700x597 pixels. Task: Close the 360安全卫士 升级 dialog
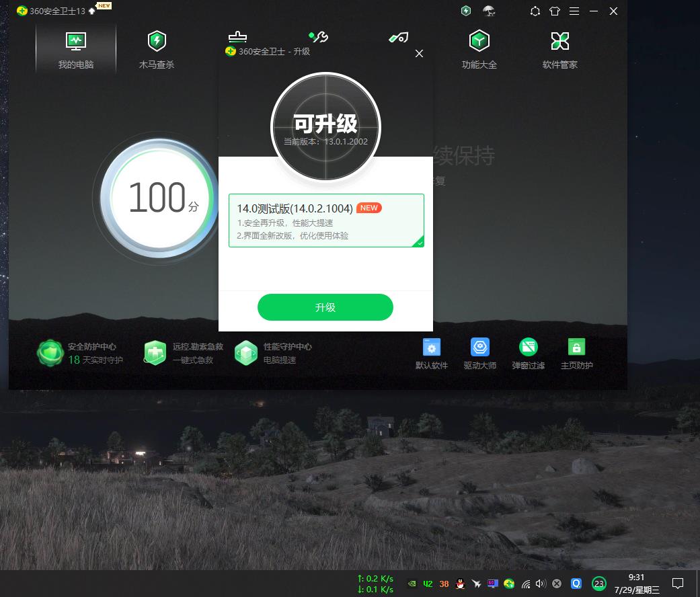419,54
